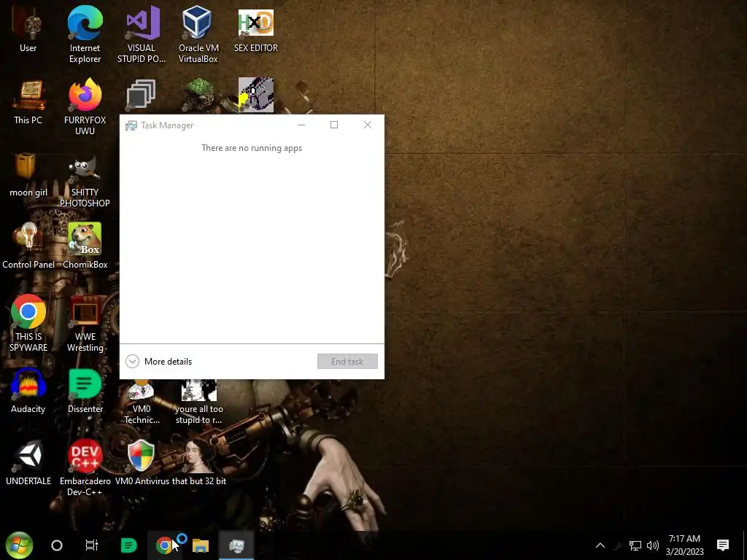
Task: Launch Audacity desktop shortcut
Action: click(x=28, y=391)
